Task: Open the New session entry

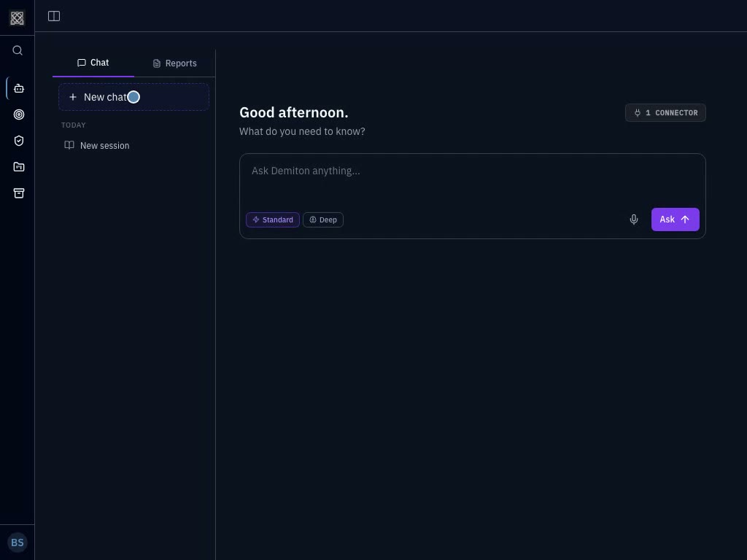Action: pyautogui.click(x=134, y=145)
